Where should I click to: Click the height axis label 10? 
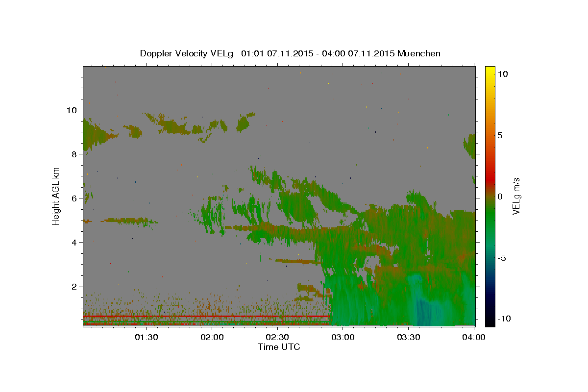(x=72, y=110)
